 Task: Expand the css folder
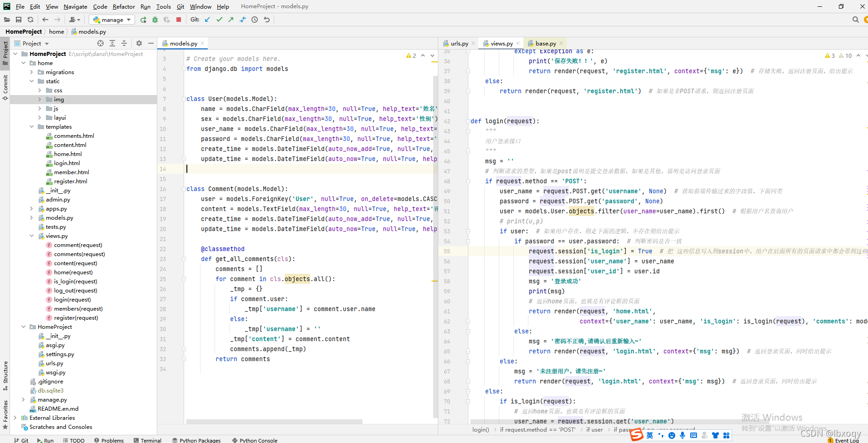click(x=40, y=90)
